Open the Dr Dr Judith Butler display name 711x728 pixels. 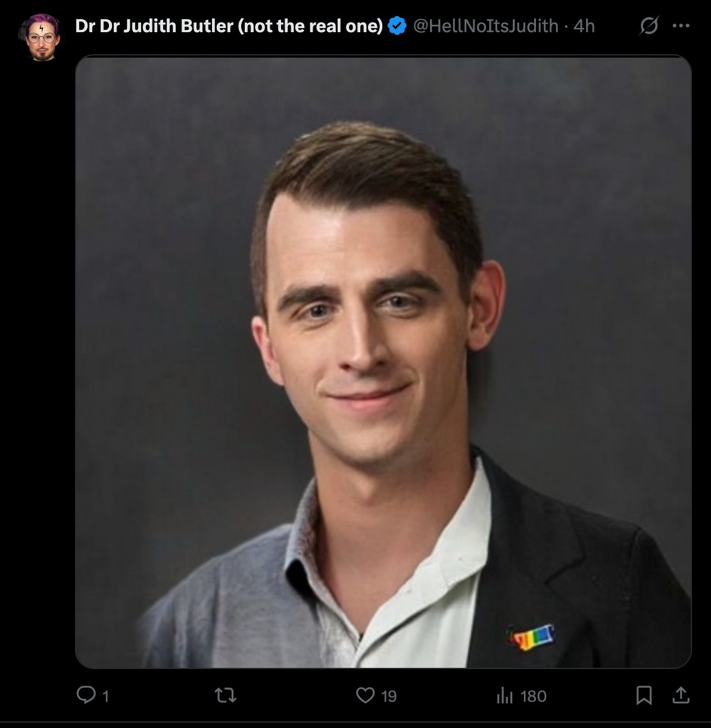pyautogui.click(x=229, y=26)
